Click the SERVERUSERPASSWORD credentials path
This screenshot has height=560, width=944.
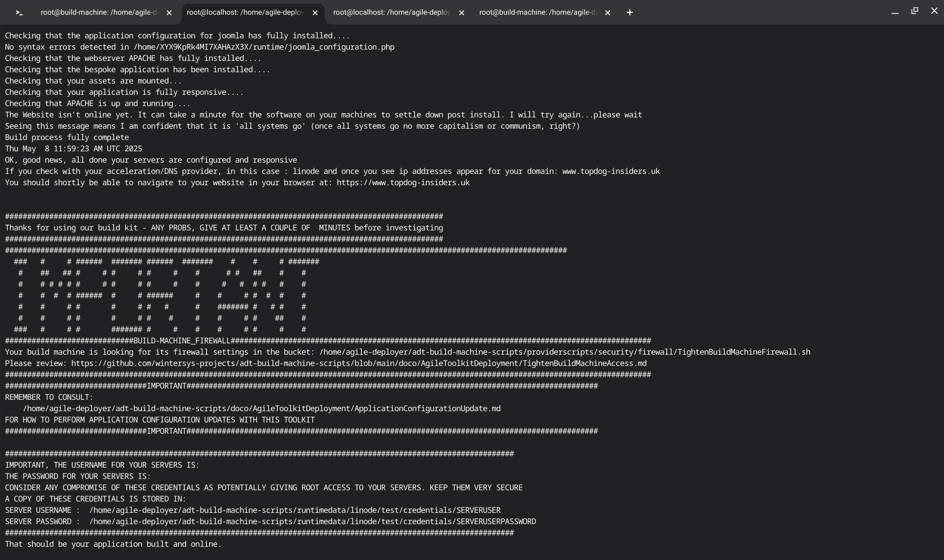[x=312, y=522]
